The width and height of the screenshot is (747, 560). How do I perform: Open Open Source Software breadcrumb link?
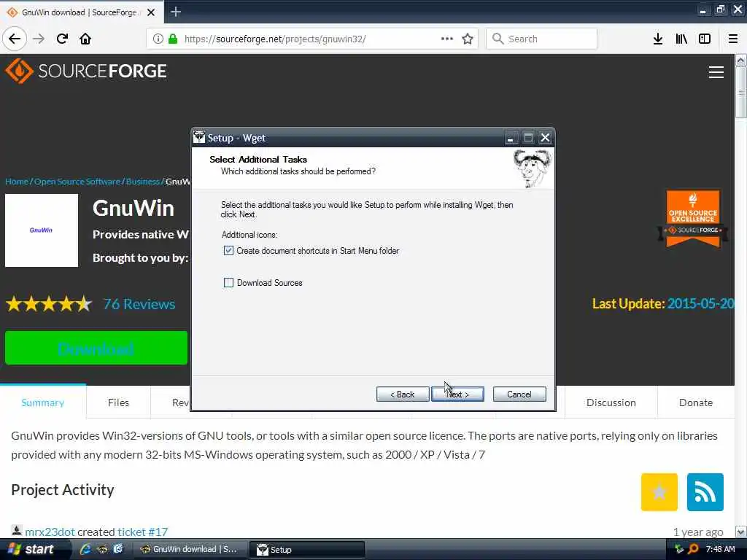tap(77, 182)
